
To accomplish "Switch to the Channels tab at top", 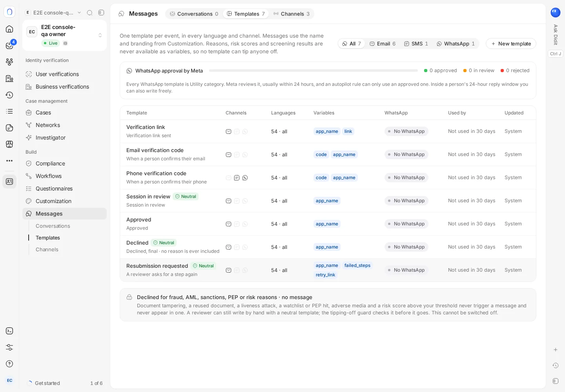I will click(x=292, y=14).
